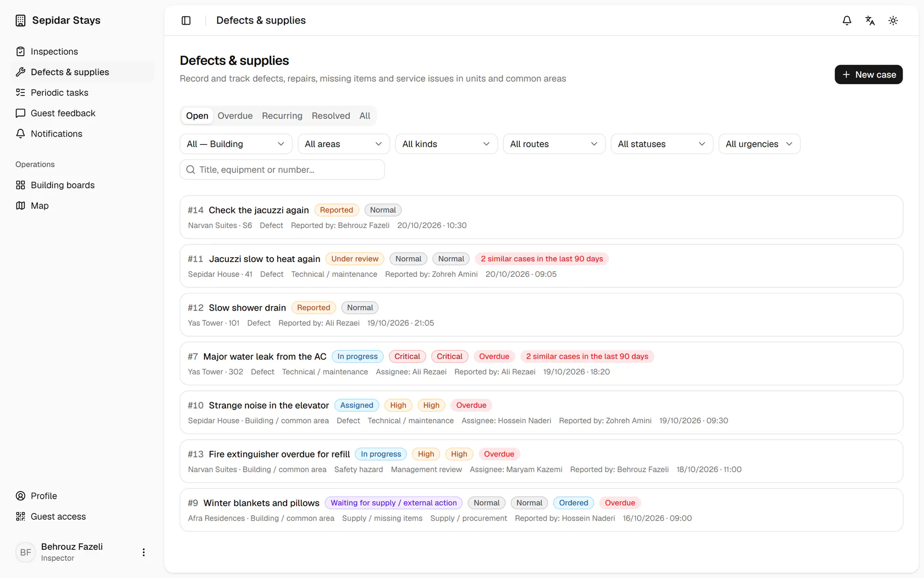This screenshot has width=924, height=578.
Task: Open Profile in the sidebar
Action: click(82, 496)
